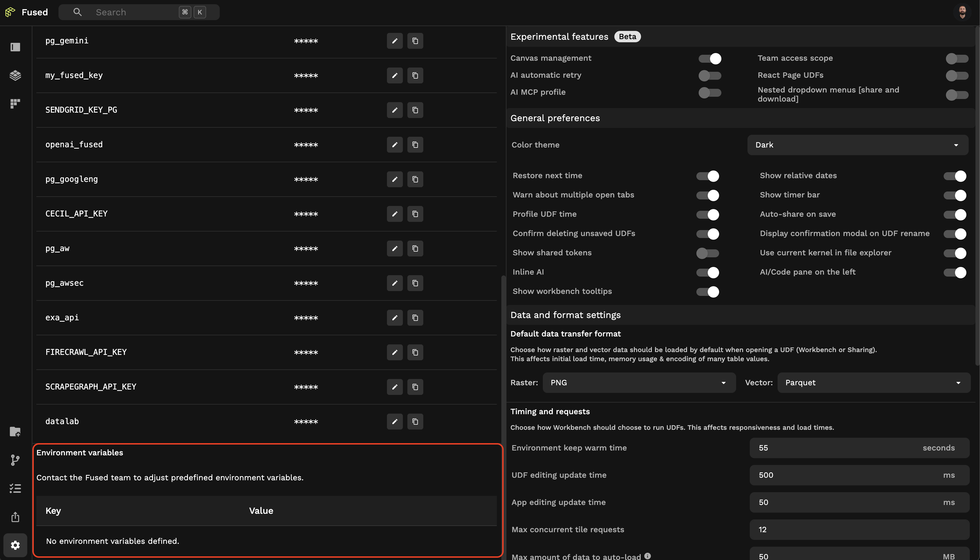Screen dimensions: 980x560
Task: Open the user avatar menu
Action: (x=962, y=12)
